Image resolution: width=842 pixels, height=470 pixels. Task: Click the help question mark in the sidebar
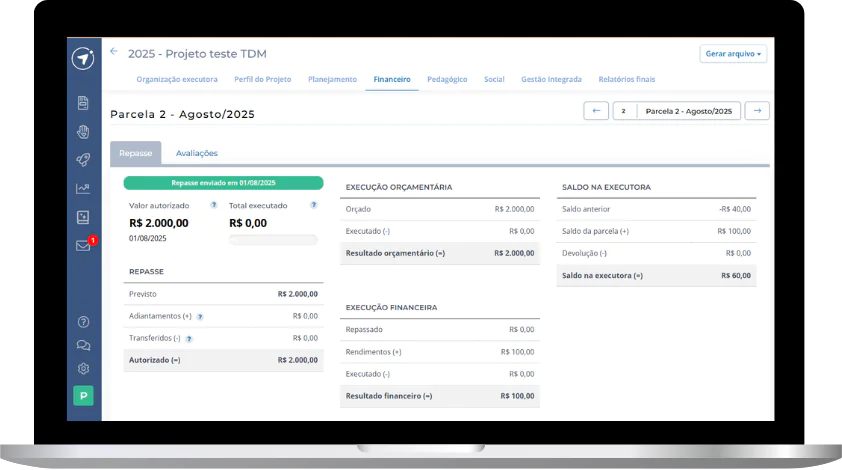(x=84, y=322)
